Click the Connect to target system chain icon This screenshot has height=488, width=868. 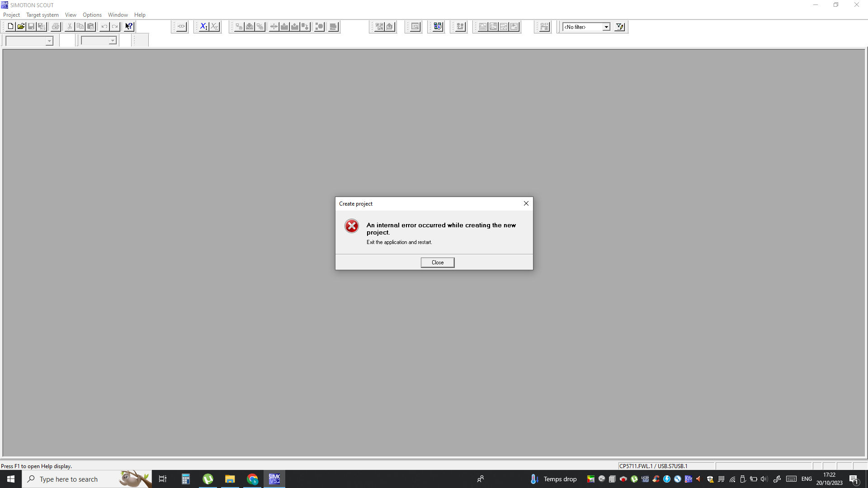181,27
